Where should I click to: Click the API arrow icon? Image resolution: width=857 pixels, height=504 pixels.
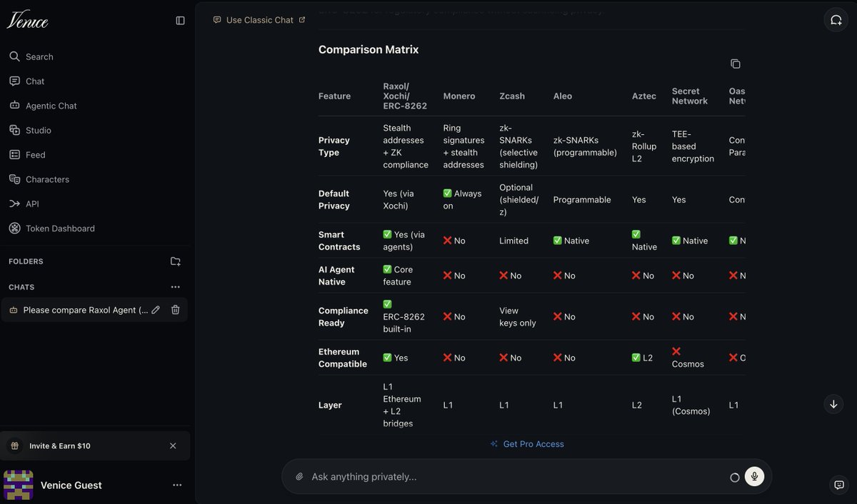14,203
